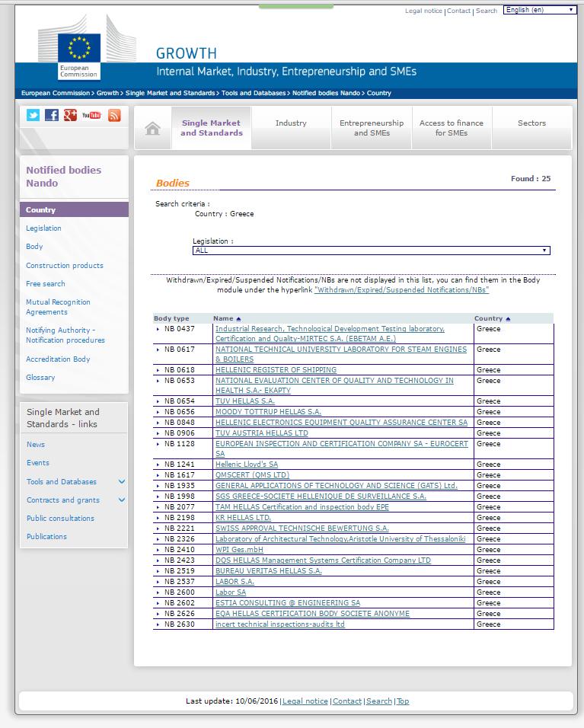The width and height of the screenshot is (584, 728).
Task: Open the Country sidebar menu item
Action: pyautogui.click(x=75, y=210)
